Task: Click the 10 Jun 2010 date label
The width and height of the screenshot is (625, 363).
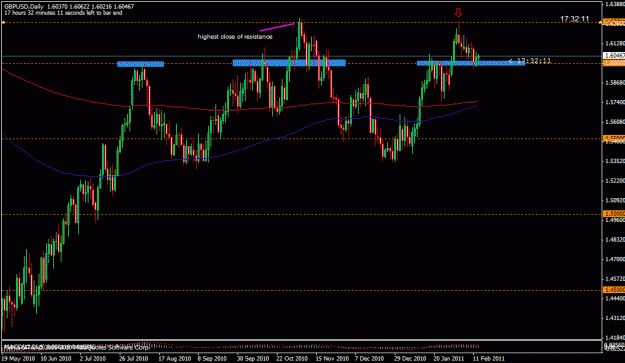Action: pos(55,358)
